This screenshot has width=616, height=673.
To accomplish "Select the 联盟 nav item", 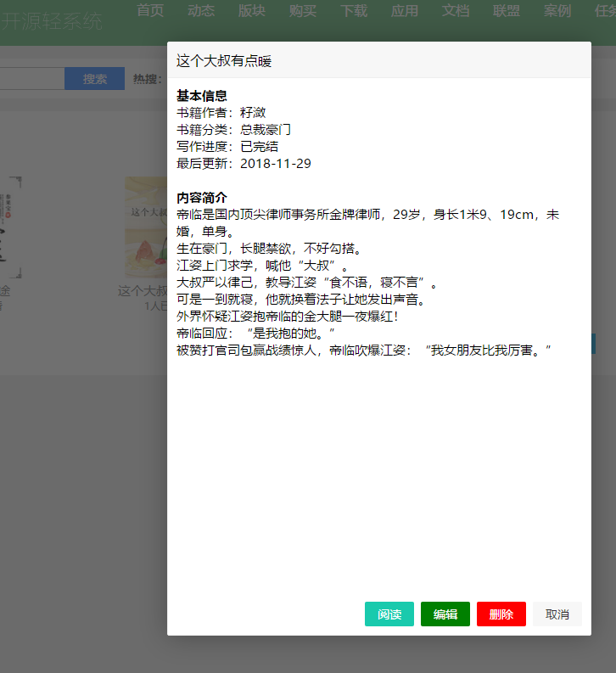I will tap(507, 11).
